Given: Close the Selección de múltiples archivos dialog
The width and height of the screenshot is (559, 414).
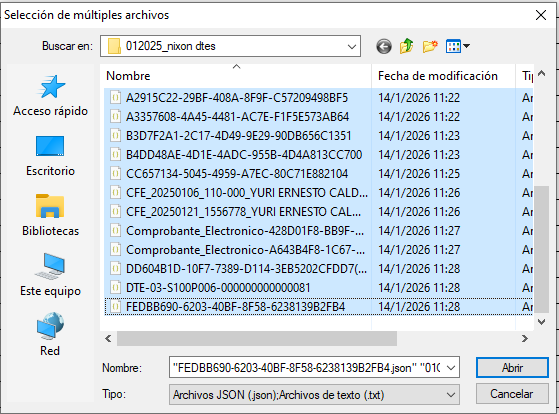Looking at the screenshot, I should pos(541,15).
